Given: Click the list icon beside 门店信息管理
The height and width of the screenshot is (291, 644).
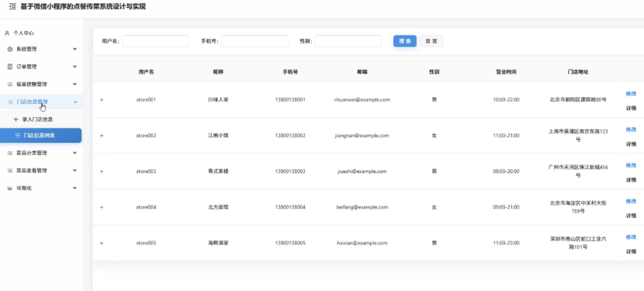Looking at the screenshot, I should (11, 102).
